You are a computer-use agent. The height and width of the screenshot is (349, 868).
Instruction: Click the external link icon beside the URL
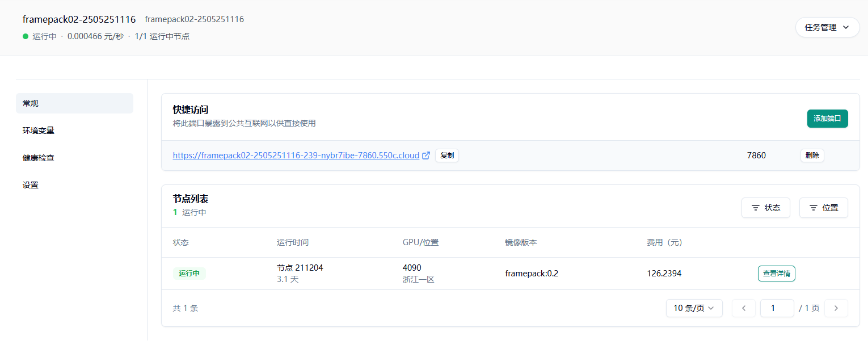(426, 155)
